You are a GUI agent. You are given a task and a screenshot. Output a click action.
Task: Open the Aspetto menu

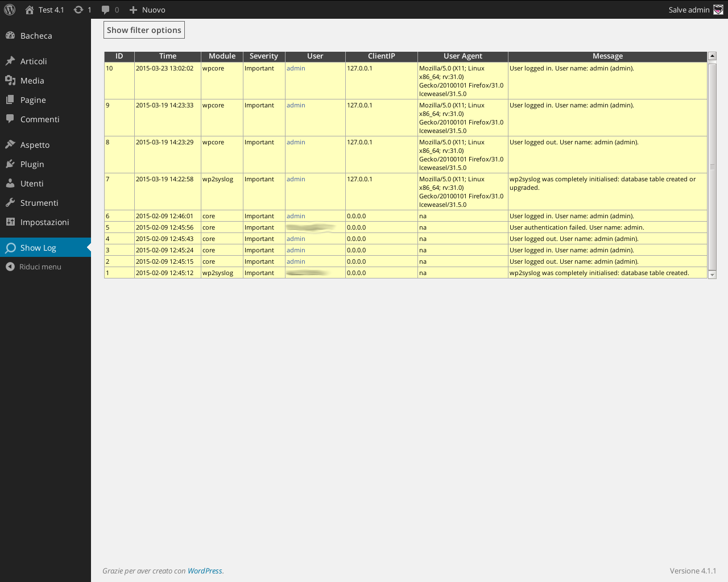coord(45,144)
